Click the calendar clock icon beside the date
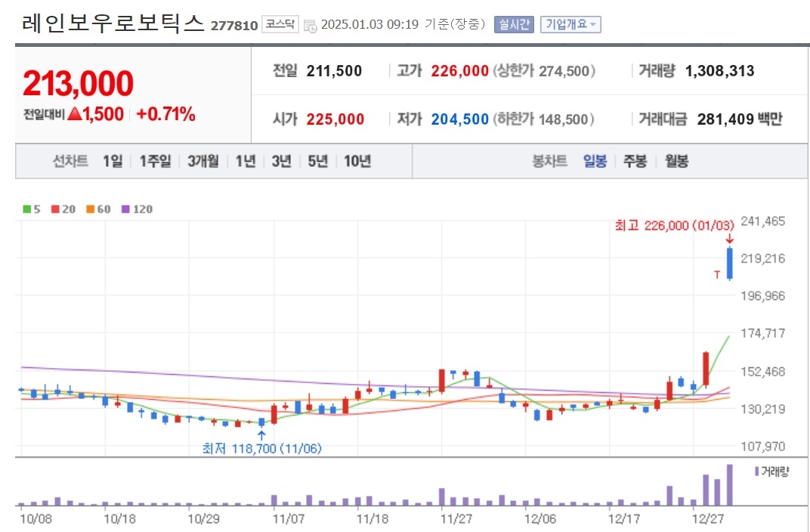Viewport: 810px width, 532px height. [x=310, y=25]
